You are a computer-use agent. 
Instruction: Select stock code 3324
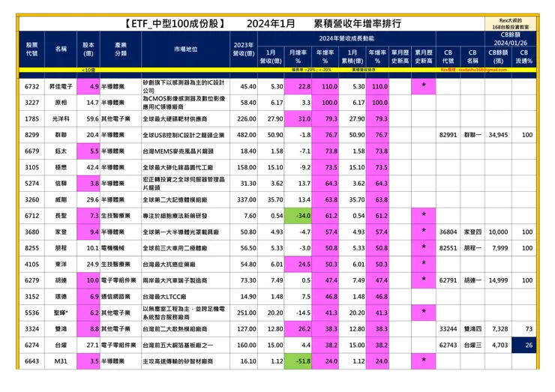click(31, 329)
